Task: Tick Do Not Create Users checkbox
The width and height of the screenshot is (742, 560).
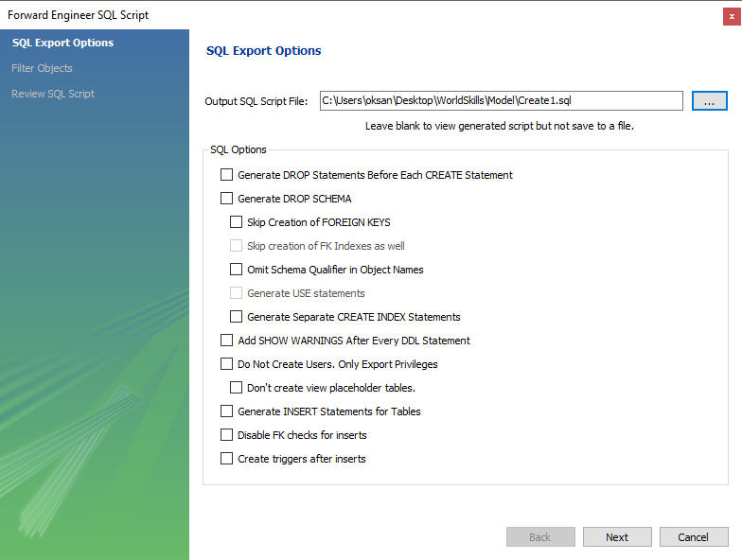Action: click(227, 364)
